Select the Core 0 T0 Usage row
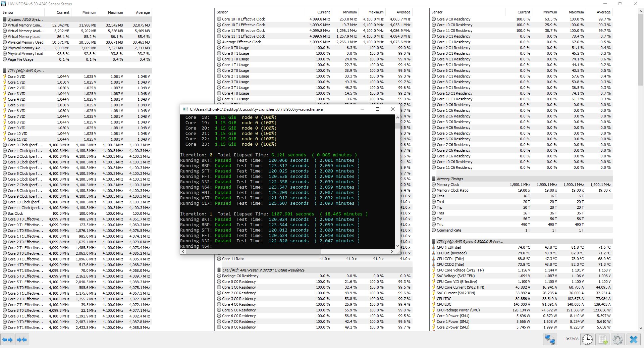644x348 pixels. (314, 48)
